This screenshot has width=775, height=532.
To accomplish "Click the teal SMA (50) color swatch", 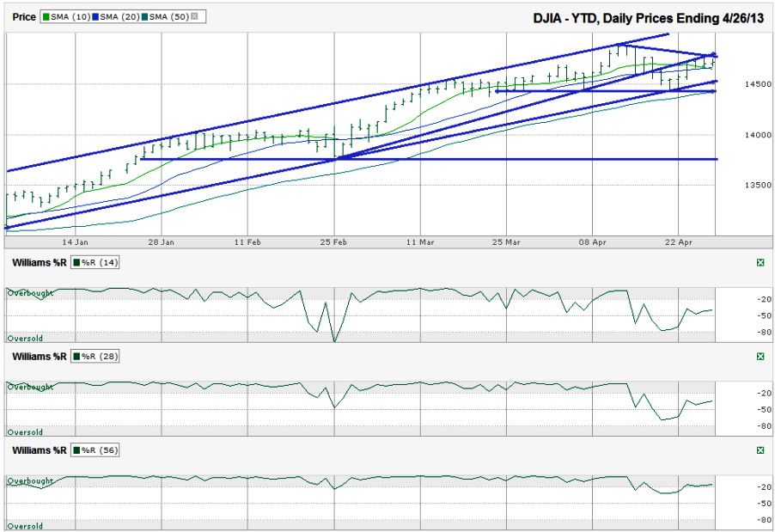I will coord(145,17).
